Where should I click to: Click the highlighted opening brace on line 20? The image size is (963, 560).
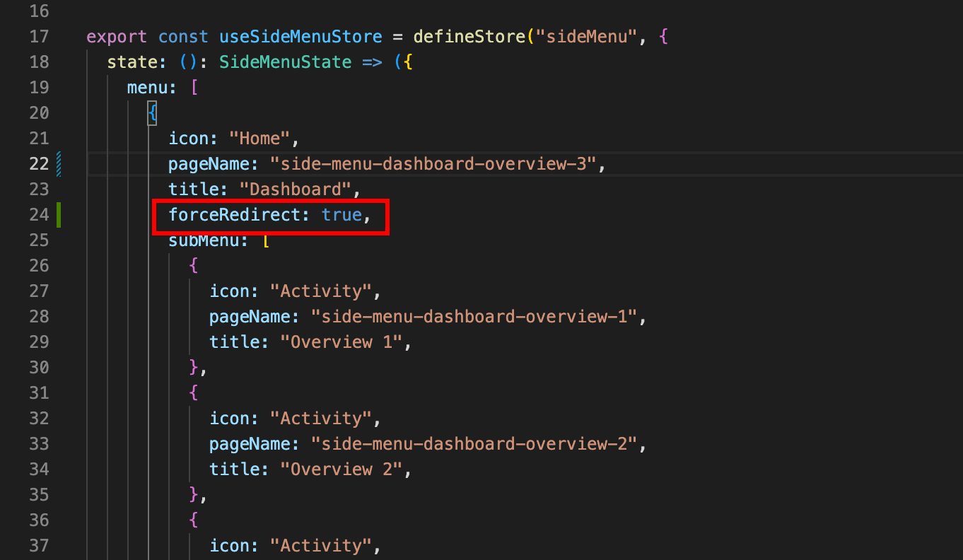pos(151,113)
